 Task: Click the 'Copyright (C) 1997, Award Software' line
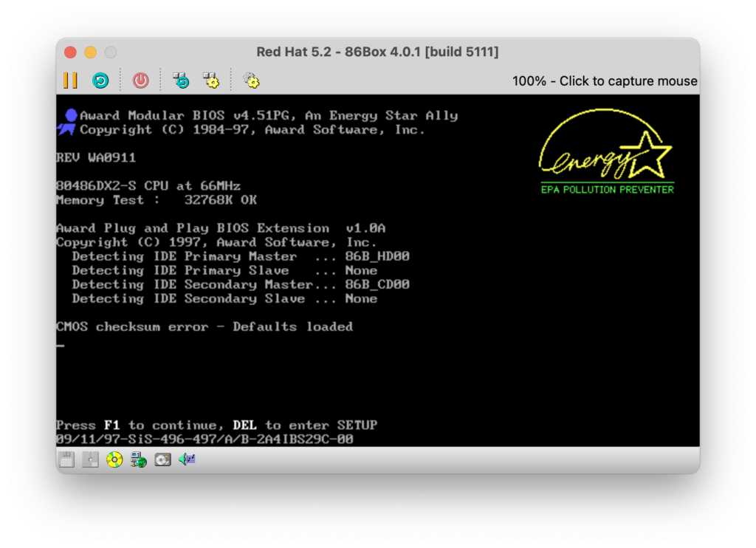click(216, 242)
